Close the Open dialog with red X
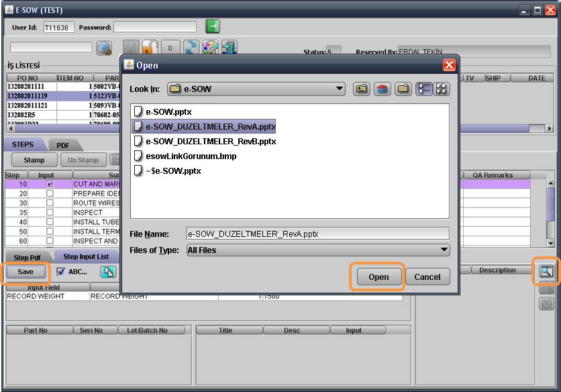 [449, 65]
